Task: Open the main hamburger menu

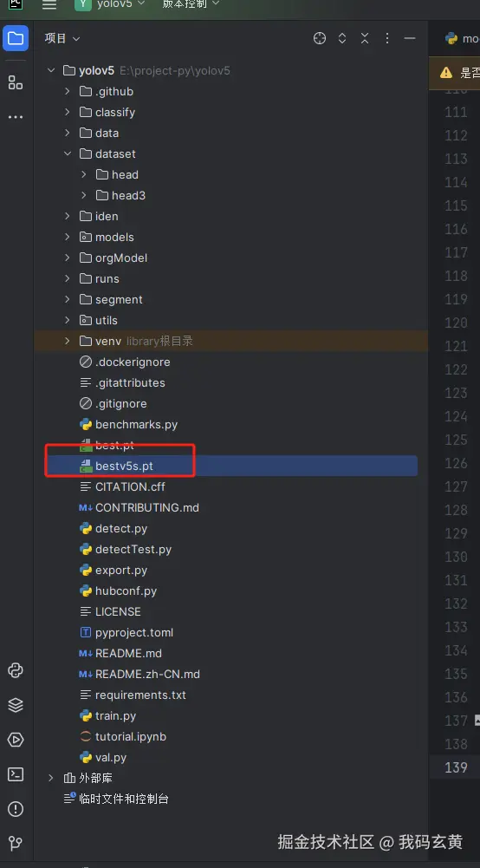Action: coord(49,4)
